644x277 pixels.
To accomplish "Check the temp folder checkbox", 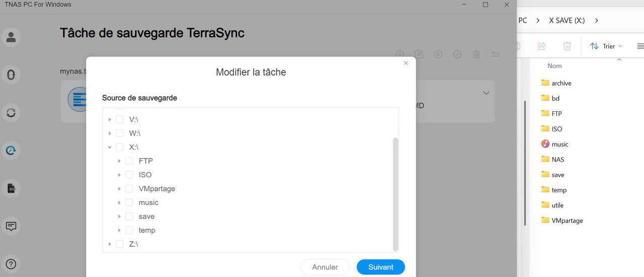I will [129, 230].
